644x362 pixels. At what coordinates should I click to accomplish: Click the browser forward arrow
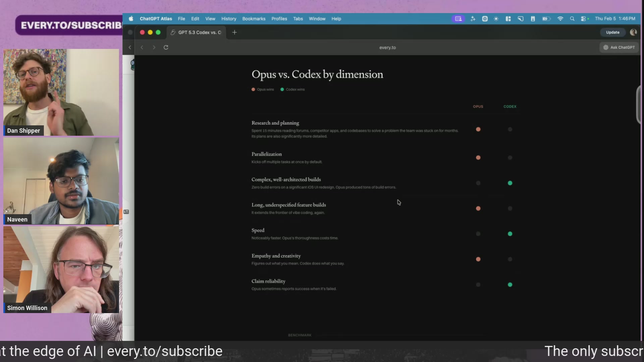click(x=154, y=47)
